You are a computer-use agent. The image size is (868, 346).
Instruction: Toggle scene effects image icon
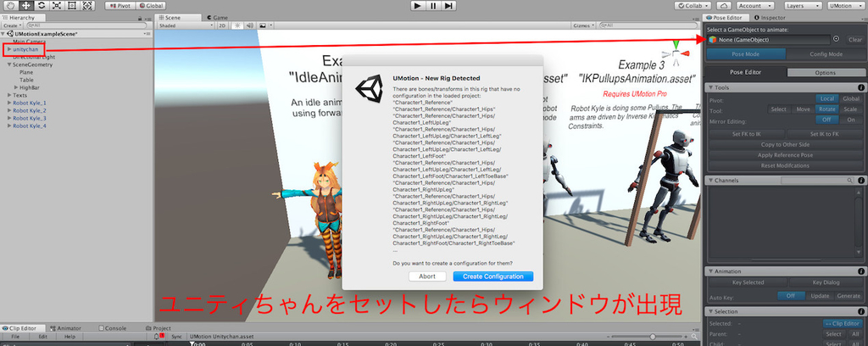click(x=263, y=25)
